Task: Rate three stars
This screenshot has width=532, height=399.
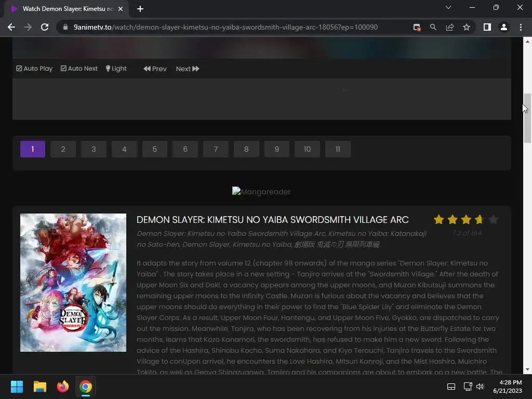Action: coord(466,220)
